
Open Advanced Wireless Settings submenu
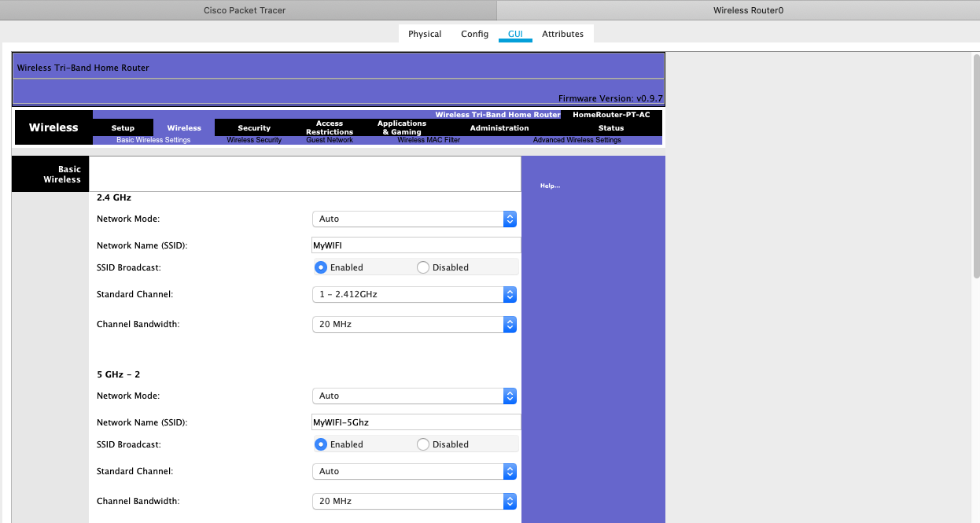coord(577,140)
